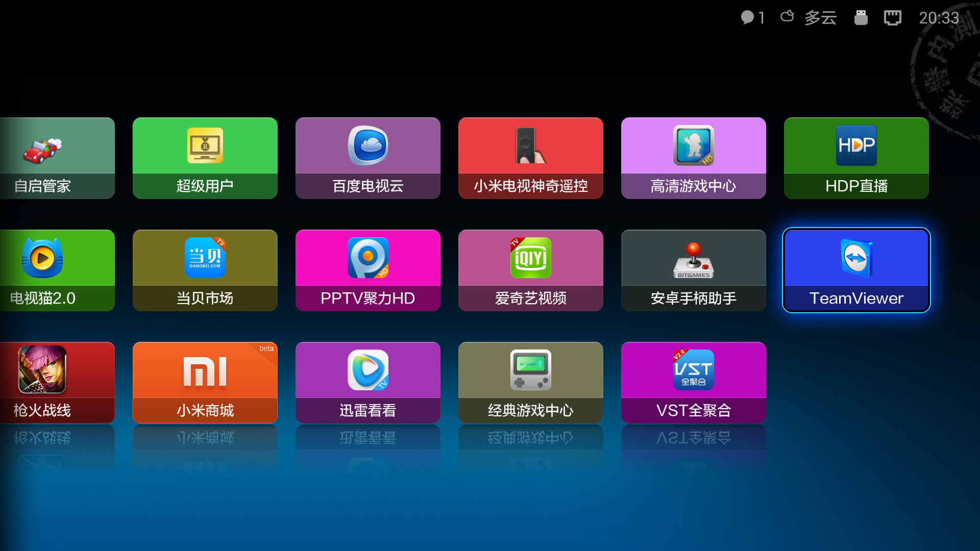Open PPTV聚力HD app tile

(367, 270)
